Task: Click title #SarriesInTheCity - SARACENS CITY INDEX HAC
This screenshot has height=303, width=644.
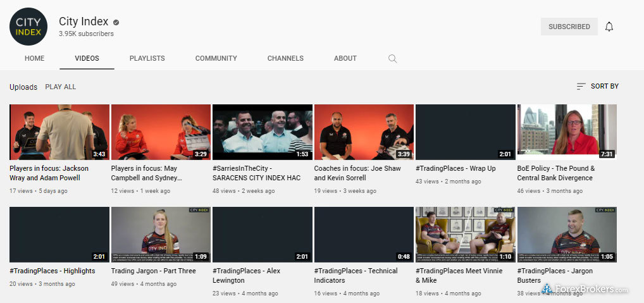Action: tap(257, 173)
